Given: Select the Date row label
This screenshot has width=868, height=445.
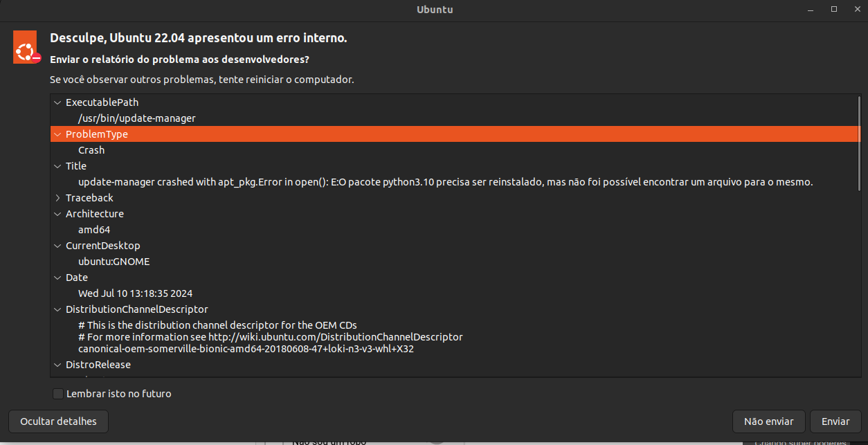Looking at the screenshot, I should tap(77, 278).
